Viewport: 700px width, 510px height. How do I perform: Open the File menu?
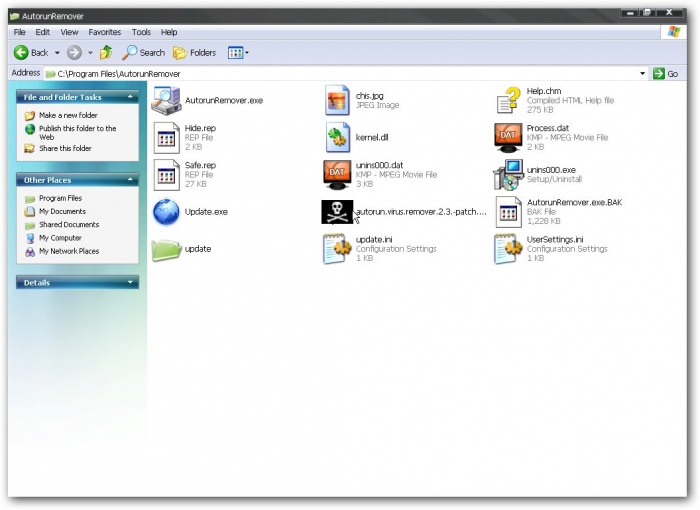tap(19, 32)
